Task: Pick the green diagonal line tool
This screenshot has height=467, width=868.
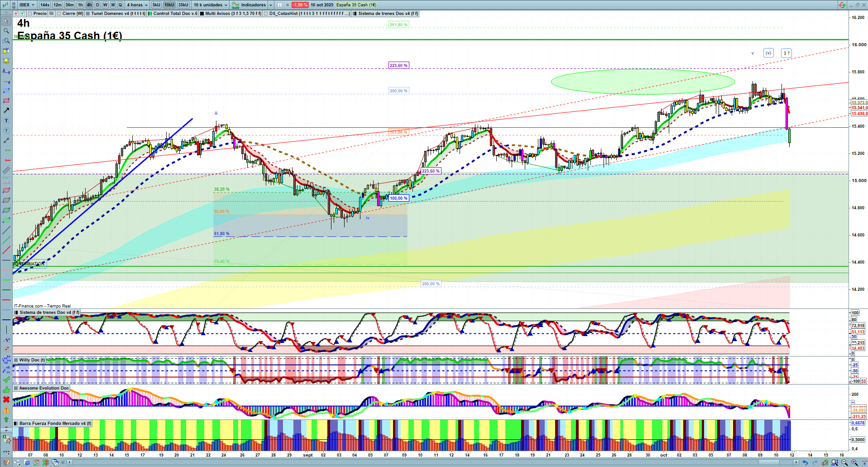Action: coord(6,240)
